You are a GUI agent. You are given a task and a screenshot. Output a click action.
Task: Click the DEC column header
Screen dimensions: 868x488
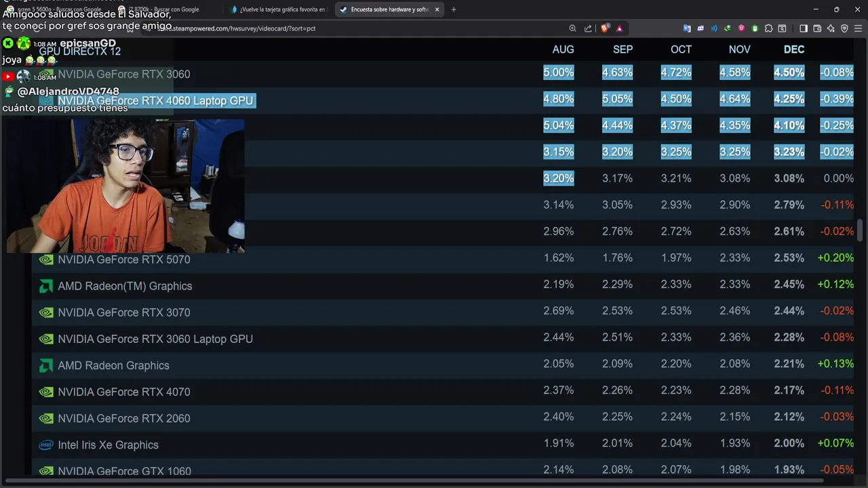click(794, 49)
